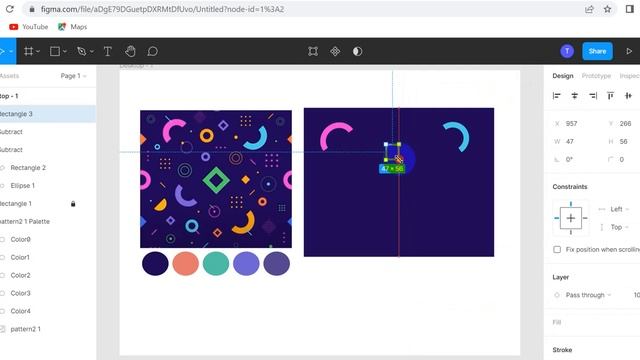Switch to the Prototype tab

(596, 76)
